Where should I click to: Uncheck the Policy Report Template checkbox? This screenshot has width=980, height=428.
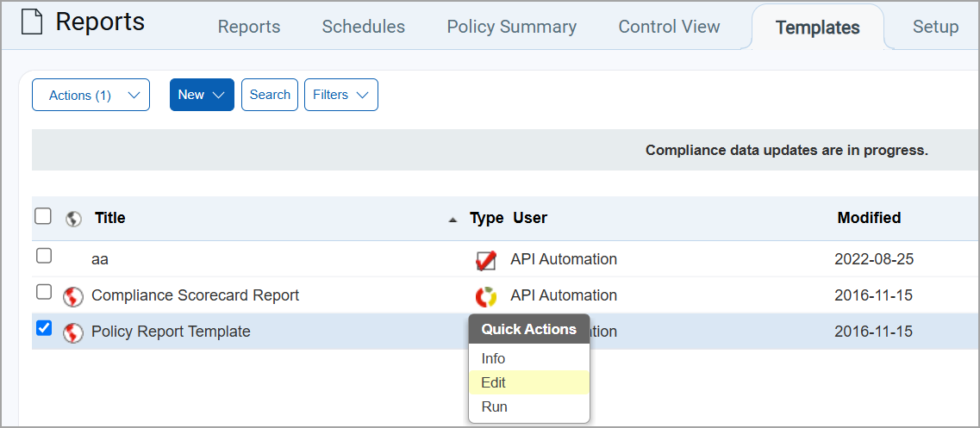(44, 328)
